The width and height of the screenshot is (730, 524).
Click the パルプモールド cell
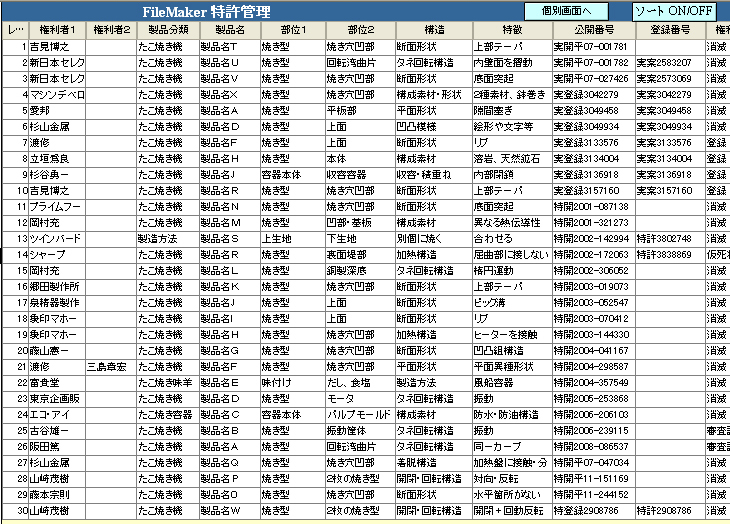pos(361,415)
